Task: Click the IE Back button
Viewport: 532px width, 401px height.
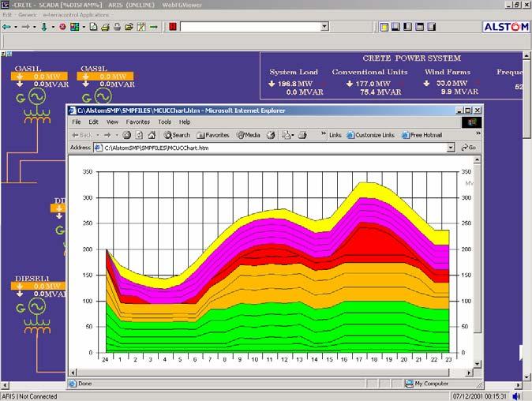Action: (82, 135)
